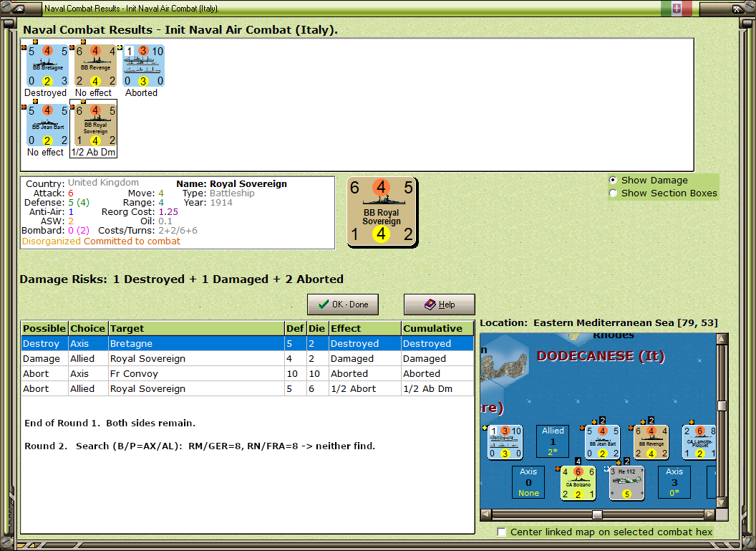Select the Destroy Bretagne table row

247,343
